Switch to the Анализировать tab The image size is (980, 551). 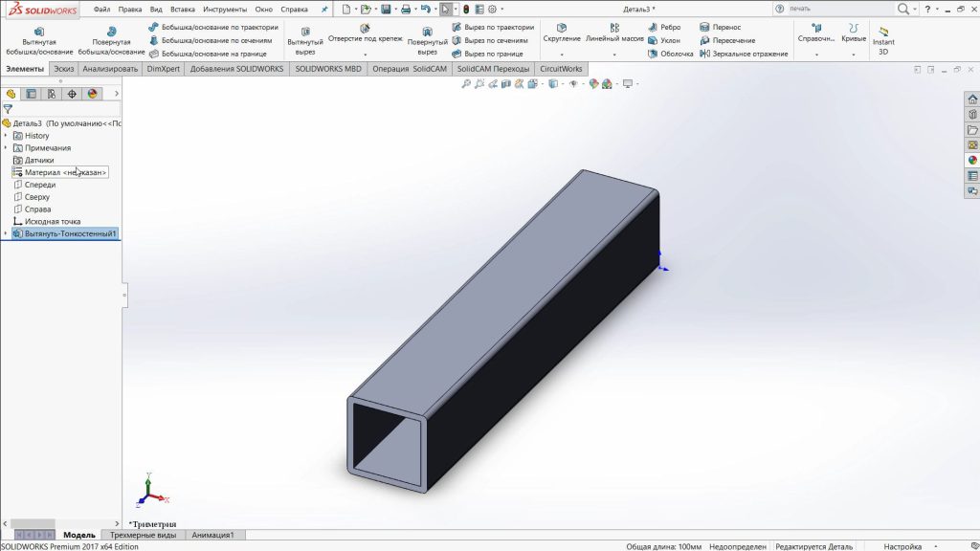(110, 69)
